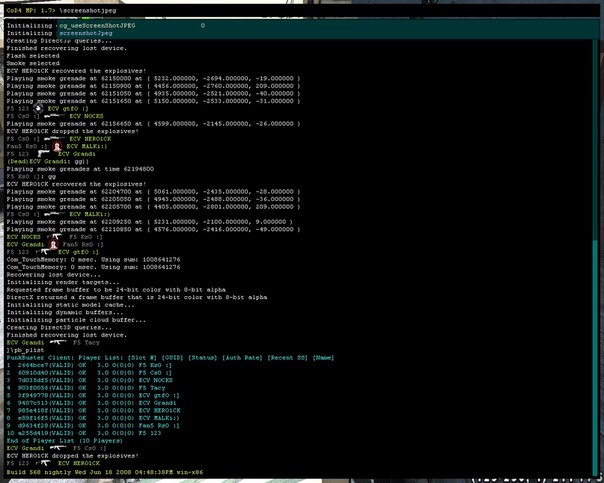Click 'Initializing dynamic buffers...' line
This screenshot has height=483, width=604.
65,312
